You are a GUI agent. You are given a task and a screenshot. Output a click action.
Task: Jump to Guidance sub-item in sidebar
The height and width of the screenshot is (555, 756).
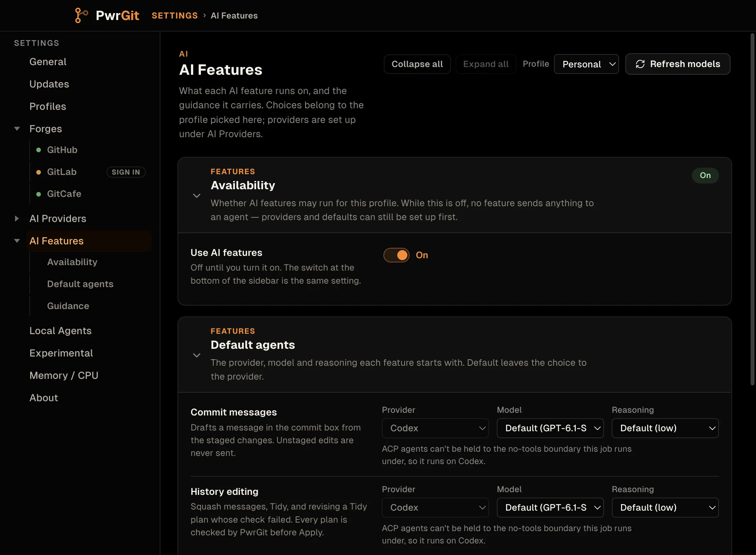(68, 306)
